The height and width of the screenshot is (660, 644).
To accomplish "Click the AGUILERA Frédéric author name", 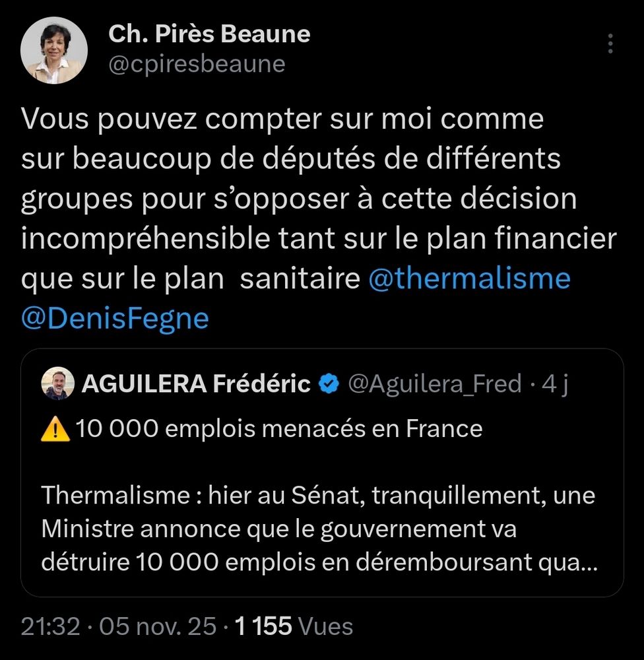I will (197, 383).
